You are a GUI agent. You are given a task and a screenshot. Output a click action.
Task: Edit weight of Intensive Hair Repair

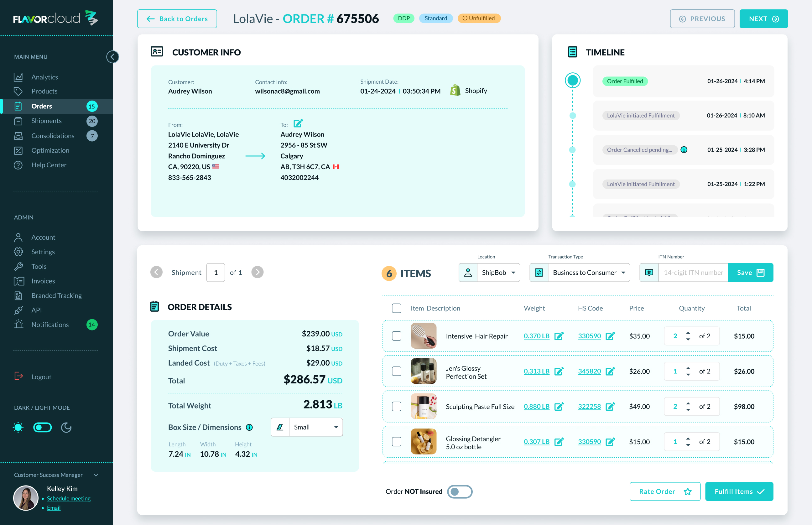click(x=559, y=336)
